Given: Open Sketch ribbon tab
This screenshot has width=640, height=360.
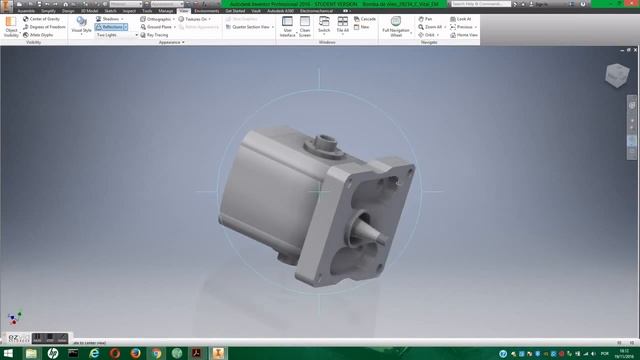Looking at the screenshot, I should pos(110,11).
